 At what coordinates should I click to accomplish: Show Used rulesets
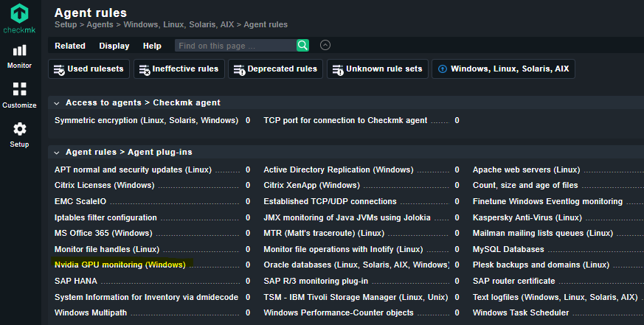point(89,69)
